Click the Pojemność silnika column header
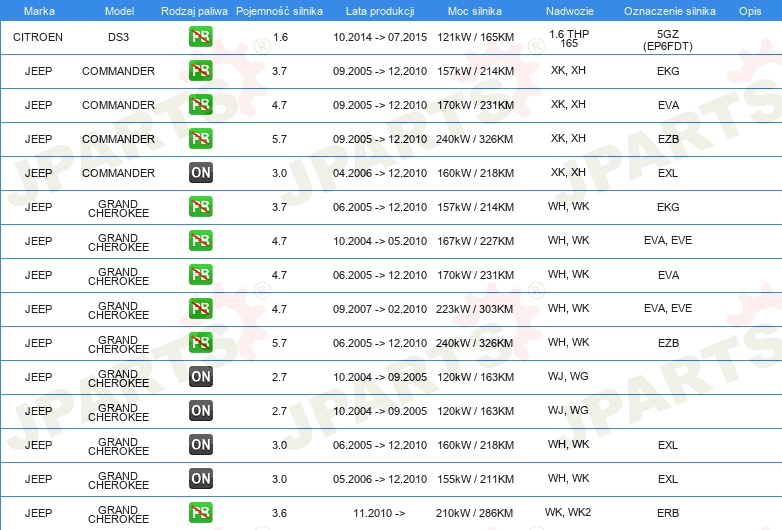This screenshot has width=782, height=530. (x=279, y=11)
